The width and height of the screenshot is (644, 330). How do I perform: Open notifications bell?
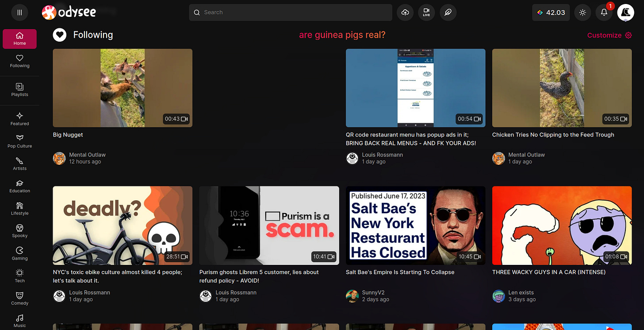tap(604, 12)
